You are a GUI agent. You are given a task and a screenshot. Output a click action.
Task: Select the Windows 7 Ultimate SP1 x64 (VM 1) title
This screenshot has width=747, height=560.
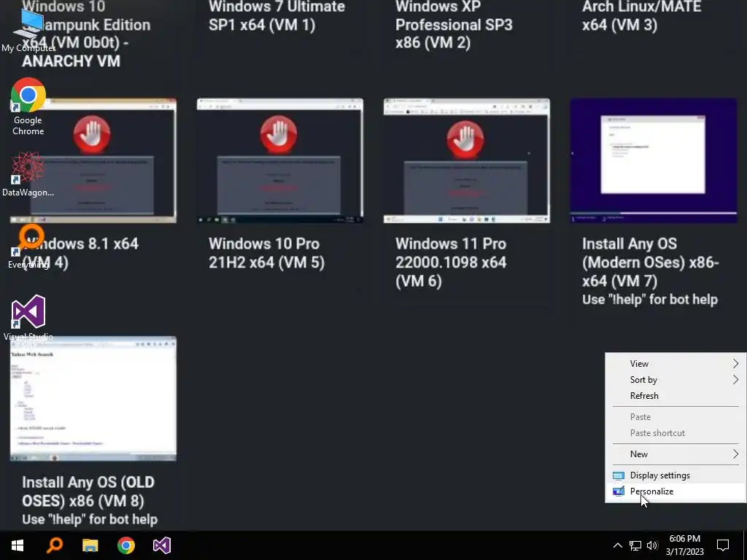click(x=276, y=16)
